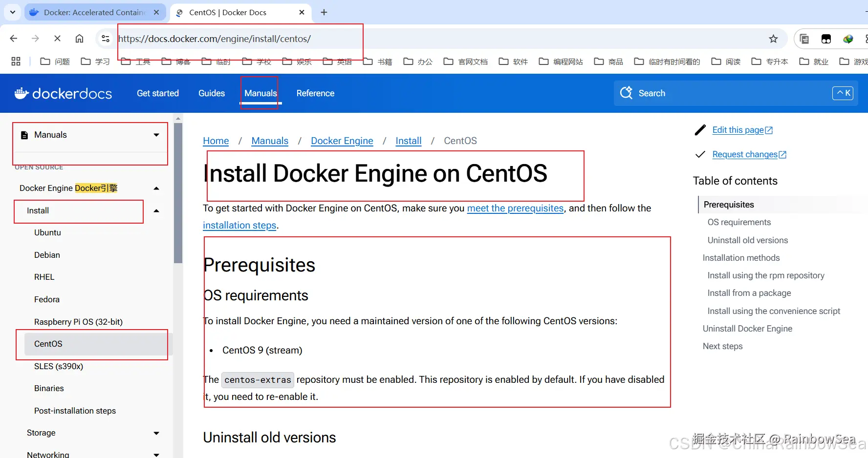Screen dimensions: 868x458
Task: Follow the 'installation steps' link
Action: (239, 225)
